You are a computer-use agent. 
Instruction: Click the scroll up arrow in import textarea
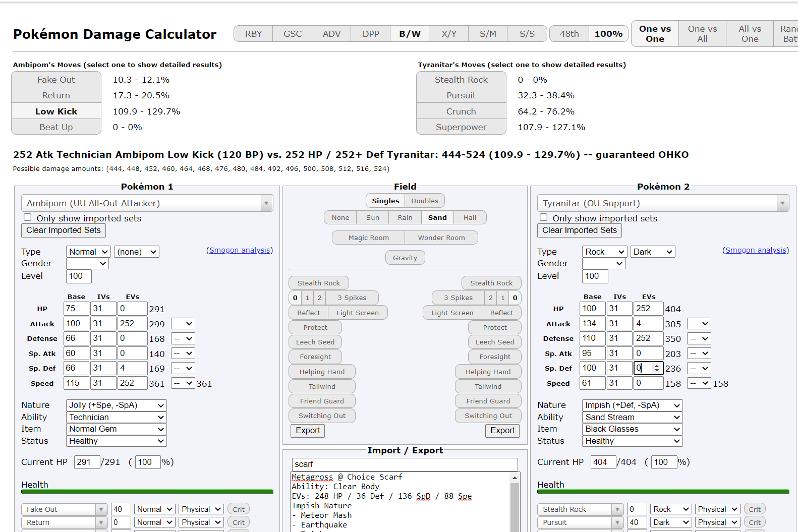[x=515, y=478]
